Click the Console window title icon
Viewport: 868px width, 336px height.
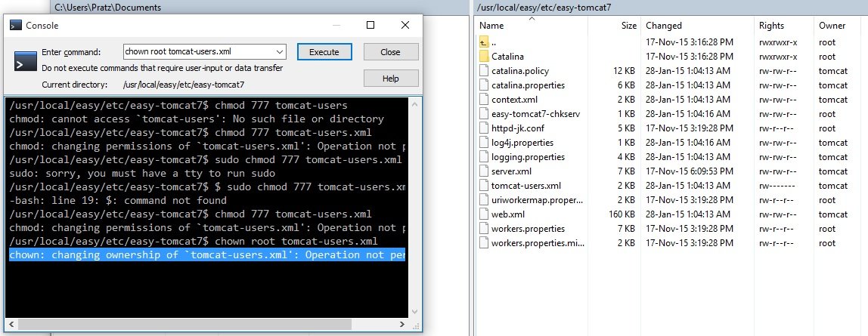(15, 26)
